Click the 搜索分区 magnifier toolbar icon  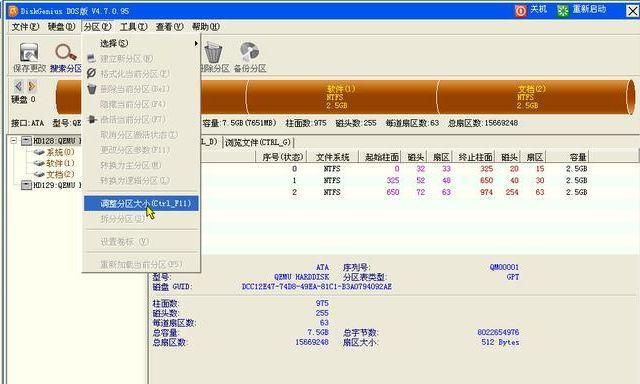click(66, 52)
